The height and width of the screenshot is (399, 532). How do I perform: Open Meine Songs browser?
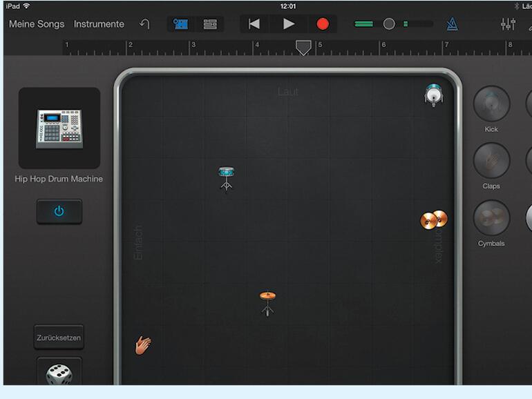[37, 24]
